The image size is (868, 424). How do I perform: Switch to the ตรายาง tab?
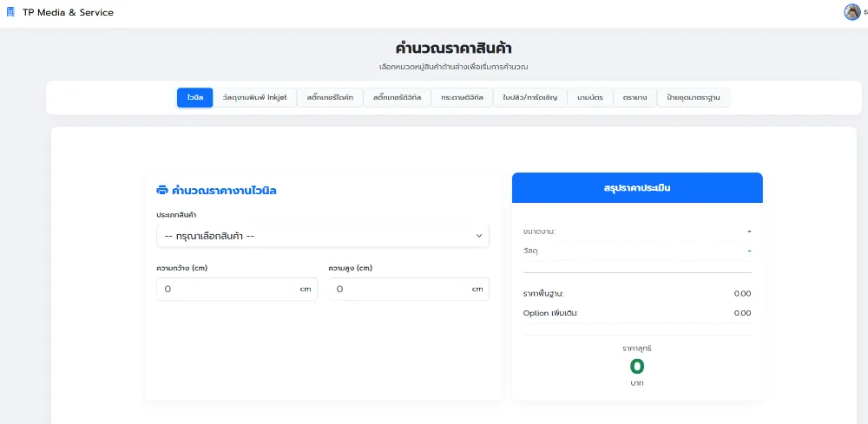click(x=635, y=98)
